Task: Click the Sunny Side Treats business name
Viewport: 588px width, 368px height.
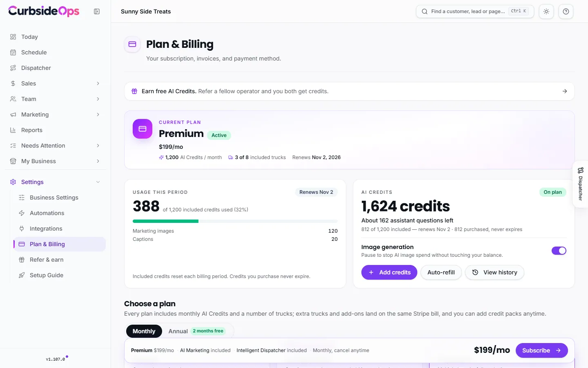Action: (146, 11)
